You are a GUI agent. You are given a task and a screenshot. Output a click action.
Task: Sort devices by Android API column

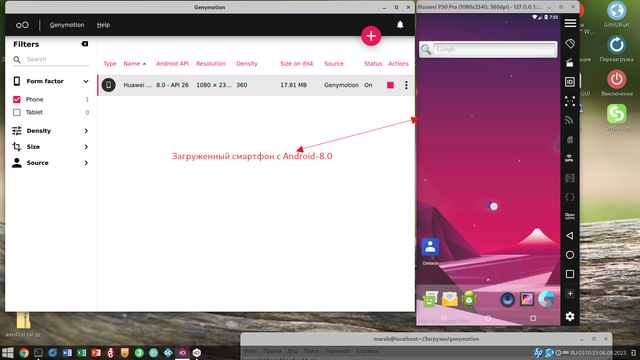tap(172, 64)
